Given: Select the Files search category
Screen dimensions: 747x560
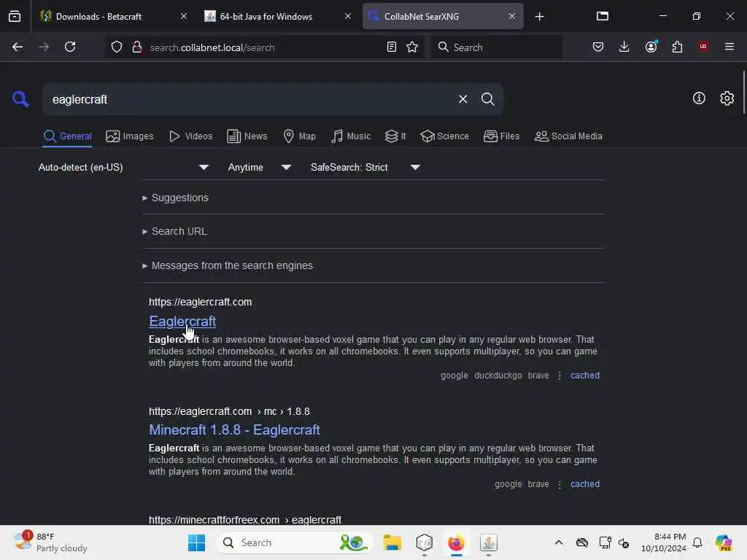Looking at the screenshot, I should [501, 136].
